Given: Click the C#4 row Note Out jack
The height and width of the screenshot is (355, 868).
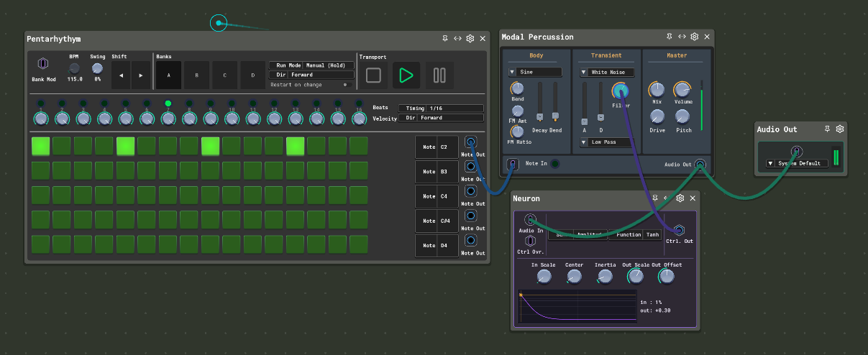Looking at the screenshot, I should (x=470, y=216).
